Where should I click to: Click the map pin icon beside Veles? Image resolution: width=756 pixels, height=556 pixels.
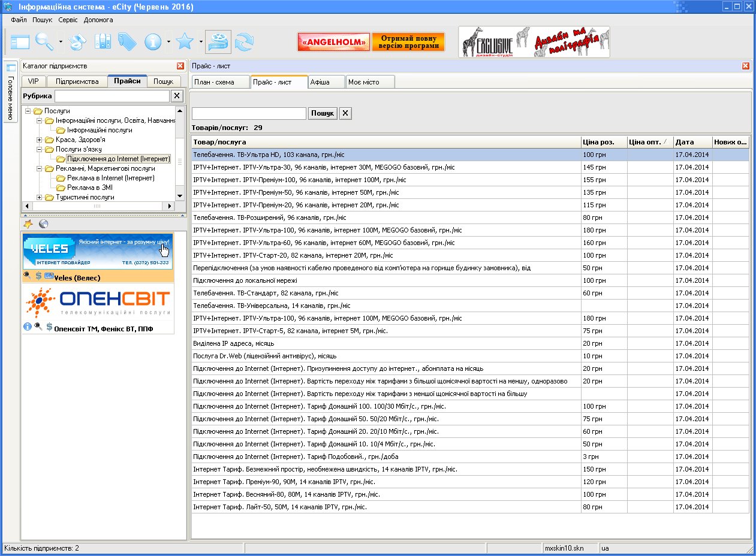tap(27, 276)
